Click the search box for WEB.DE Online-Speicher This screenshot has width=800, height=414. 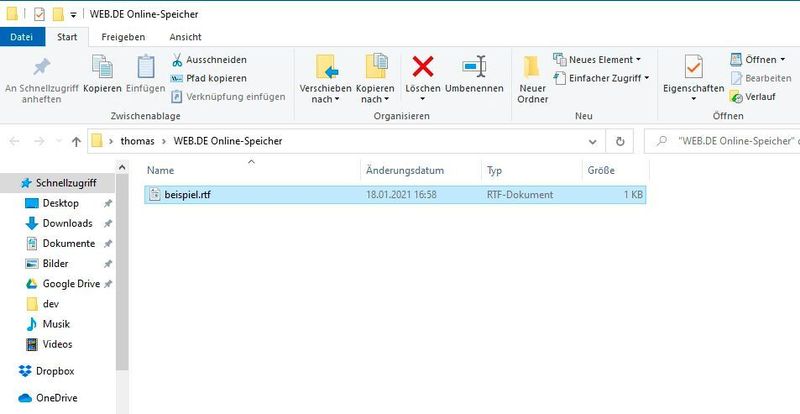[x=722, y=141]
